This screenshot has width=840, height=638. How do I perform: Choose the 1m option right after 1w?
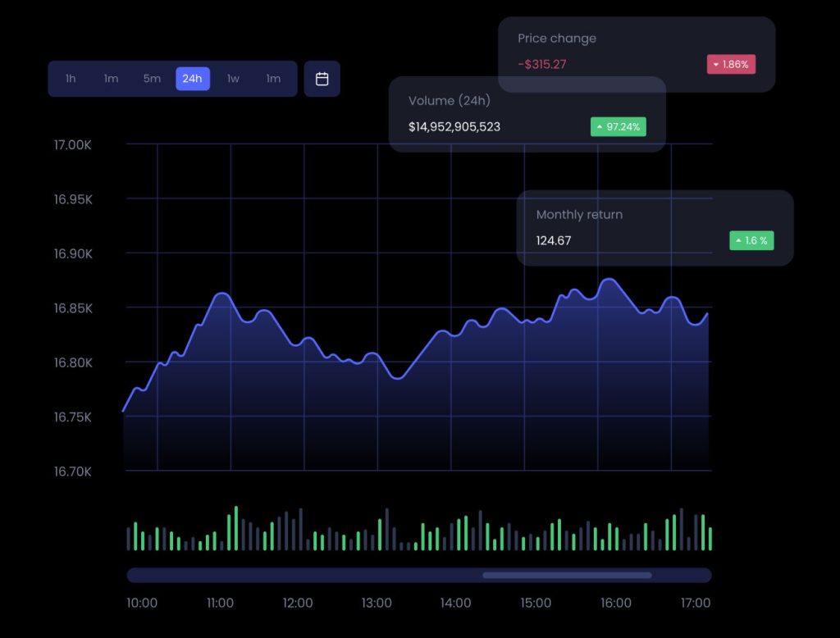(273, 79)
